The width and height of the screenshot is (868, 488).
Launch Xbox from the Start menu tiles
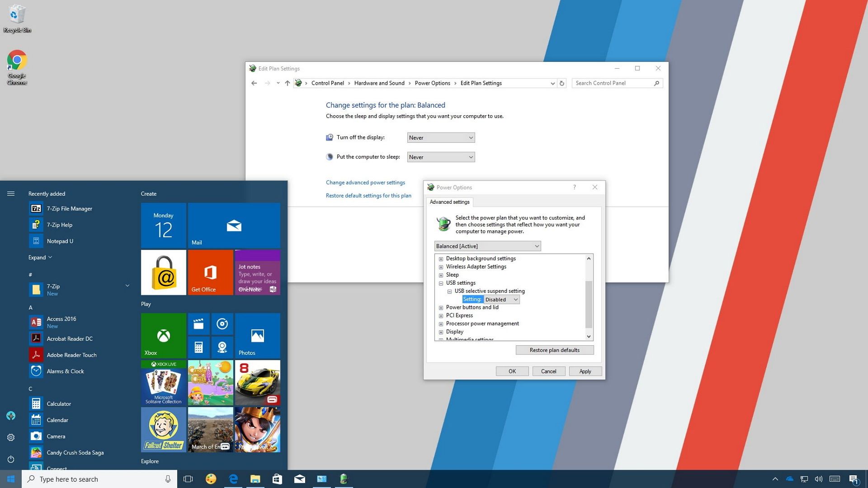163,335
